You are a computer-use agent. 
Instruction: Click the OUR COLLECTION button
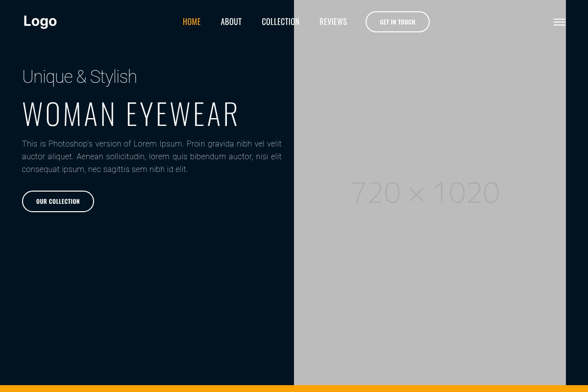[x=58, y=201]
